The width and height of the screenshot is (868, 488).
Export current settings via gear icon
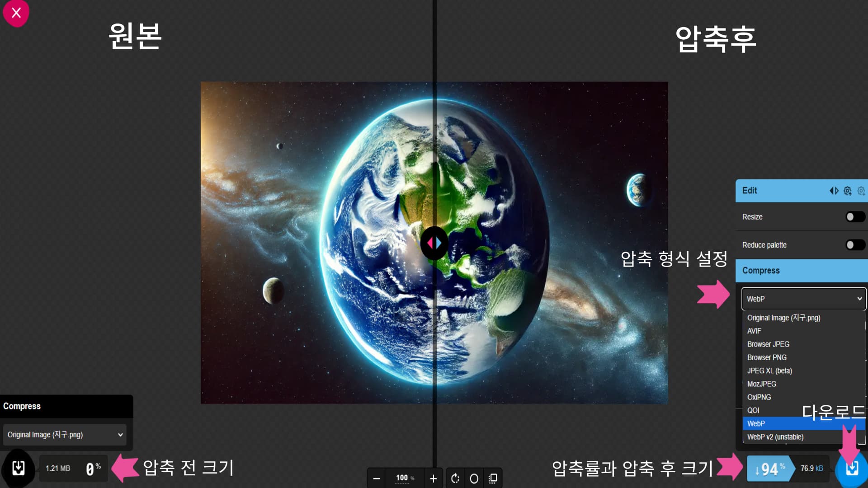coord(862,191)
